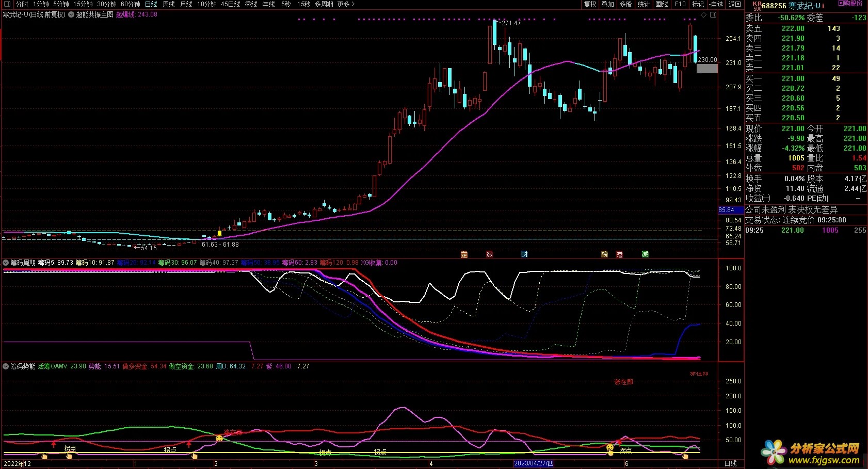Select the 1分钟 period

pyautogui.click(x=41, y=4)
